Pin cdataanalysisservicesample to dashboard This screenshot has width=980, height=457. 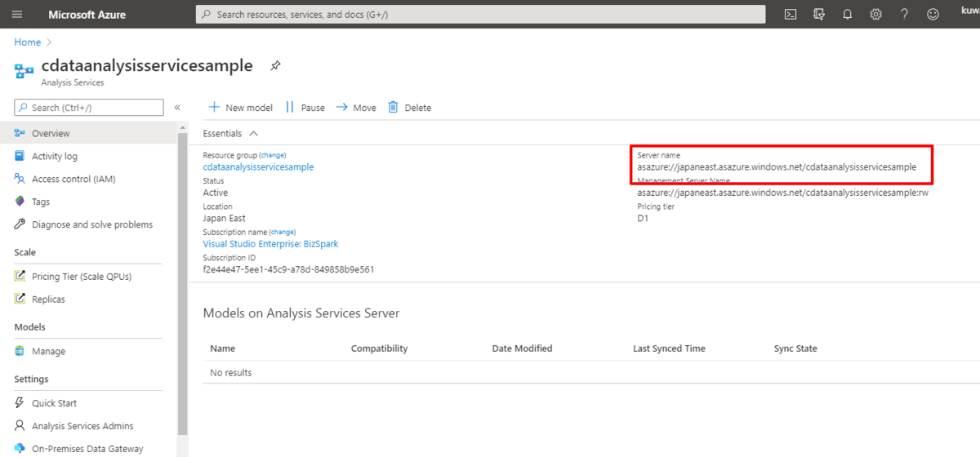coord(275,66)
